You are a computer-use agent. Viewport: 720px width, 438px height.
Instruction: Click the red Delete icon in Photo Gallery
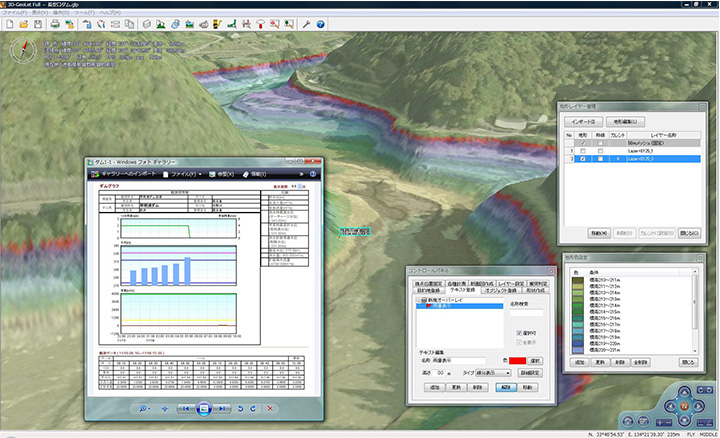point(270,409)
